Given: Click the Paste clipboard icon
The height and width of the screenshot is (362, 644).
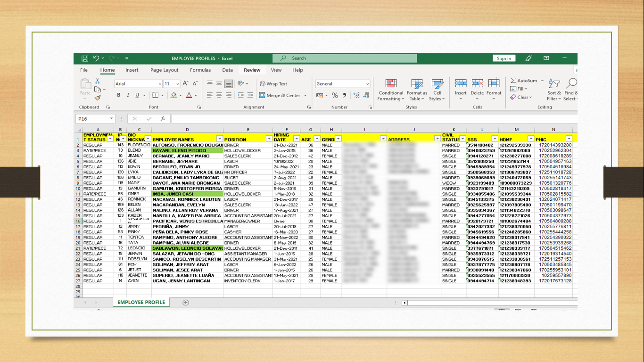Looking at the screenshot, I should click(x=85, y=84).
